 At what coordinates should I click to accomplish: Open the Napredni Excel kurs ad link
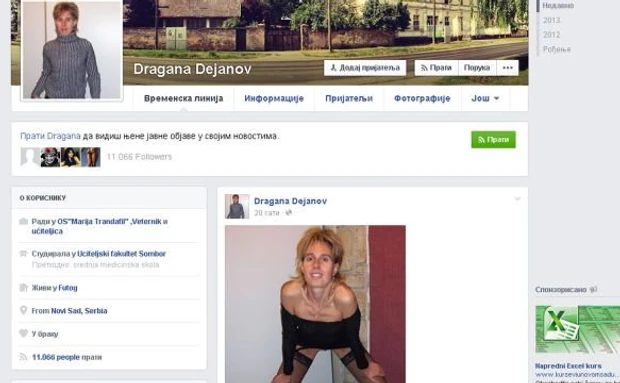click(x=568, y=366)
